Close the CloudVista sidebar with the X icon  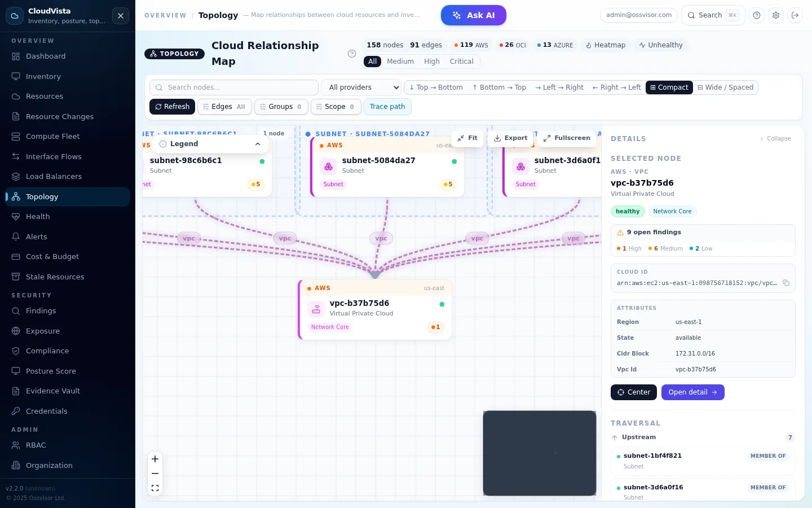point(121,16)
